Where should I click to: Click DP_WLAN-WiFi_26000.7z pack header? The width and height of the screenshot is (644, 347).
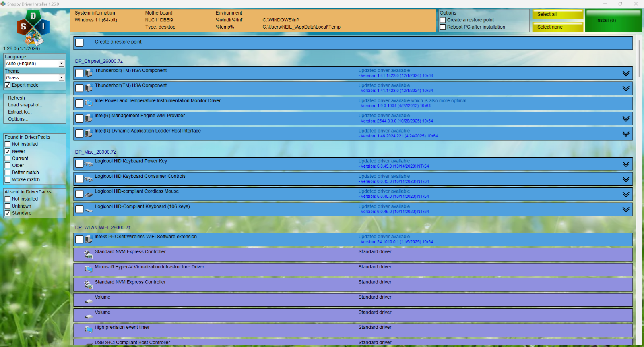(103, 228)
